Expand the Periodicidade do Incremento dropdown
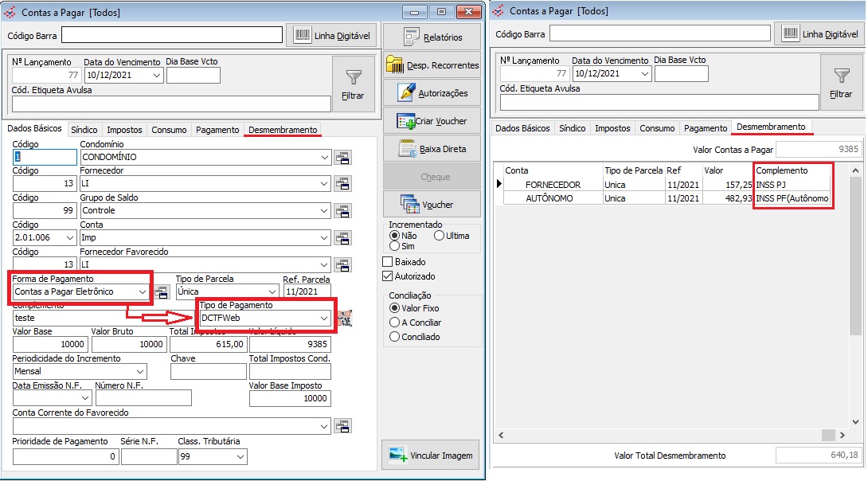Image resolution: width=868 pixels, height=481 pixels. (140, 372)
